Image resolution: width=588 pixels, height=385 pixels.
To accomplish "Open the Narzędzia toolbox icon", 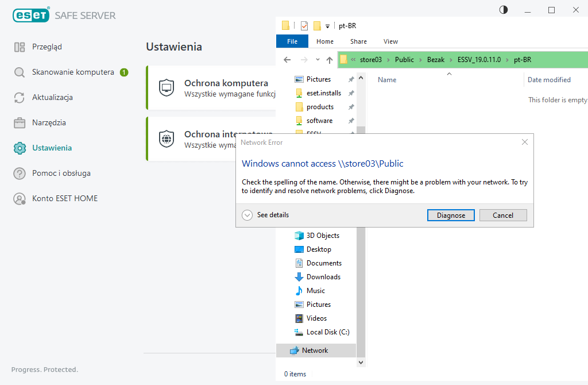I will (20, 123).
